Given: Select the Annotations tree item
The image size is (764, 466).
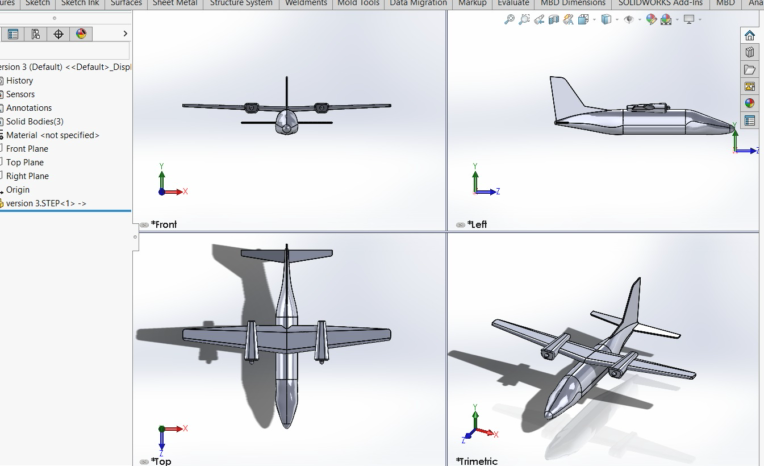Looking at the screenshot, I should pyautogui.click(x=29, y=108).
